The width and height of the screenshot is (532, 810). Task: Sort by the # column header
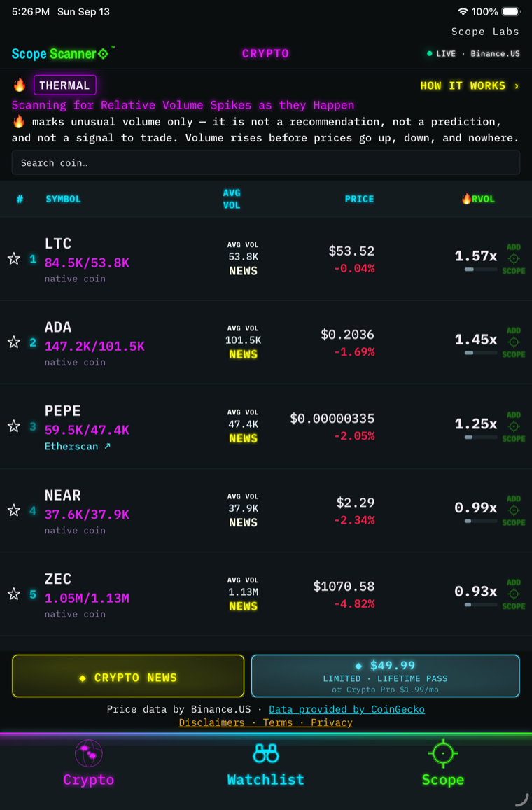coord(20,199)
